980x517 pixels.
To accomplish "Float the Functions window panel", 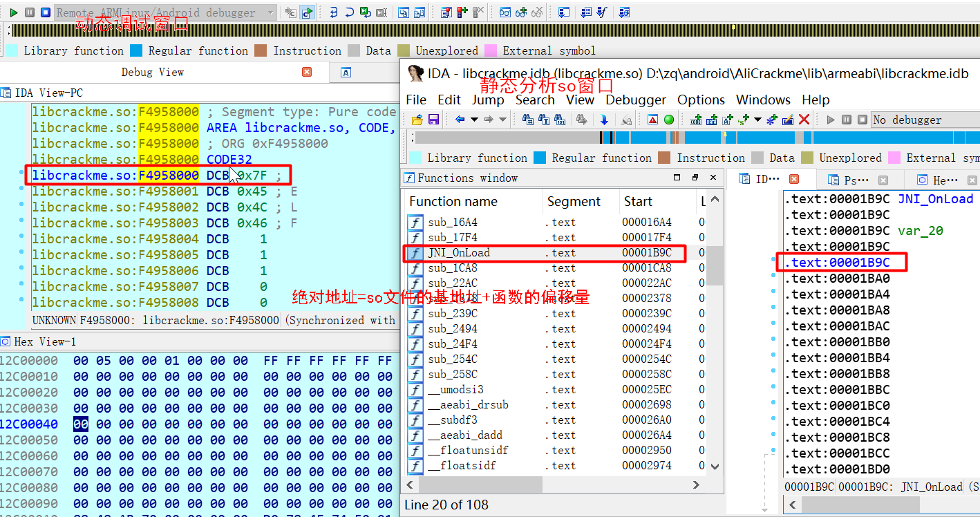I will [x=695, y=178].
